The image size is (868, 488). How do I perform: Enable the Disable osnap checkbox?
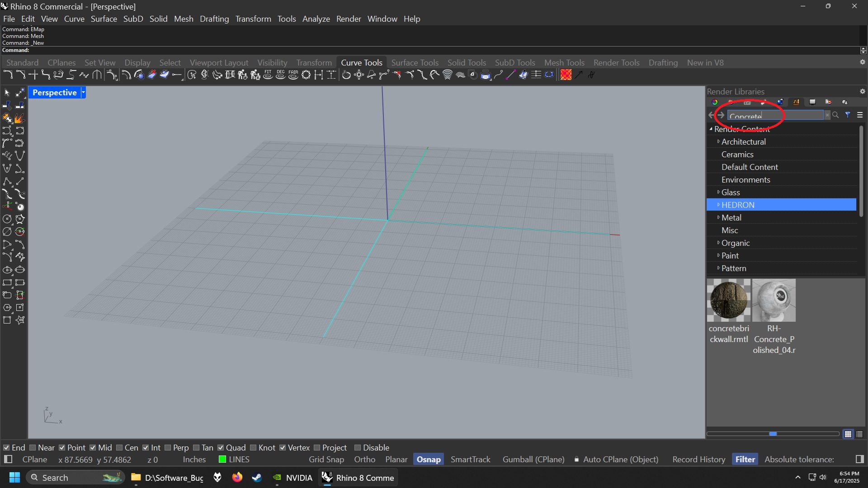[358, 448]
